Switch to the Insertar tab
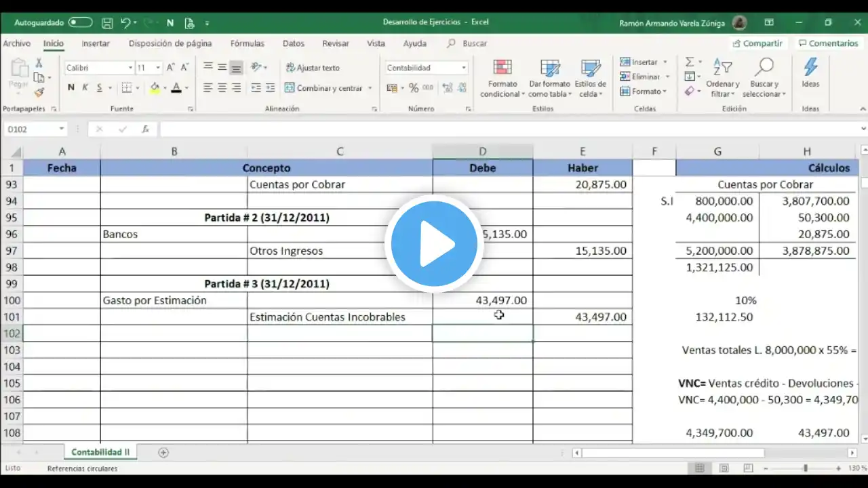868x488 pixels. coord(96,43)
